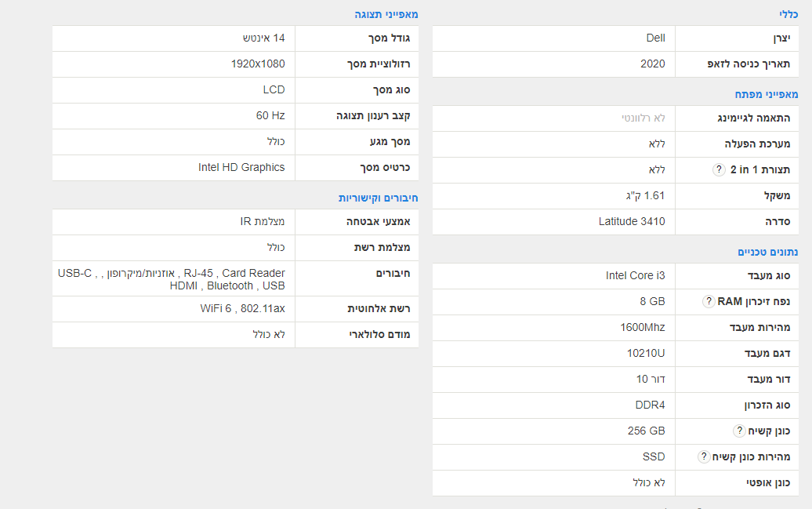Click the Dell manufacturer value
Screen dimensions: 812x509
point(655,38)
